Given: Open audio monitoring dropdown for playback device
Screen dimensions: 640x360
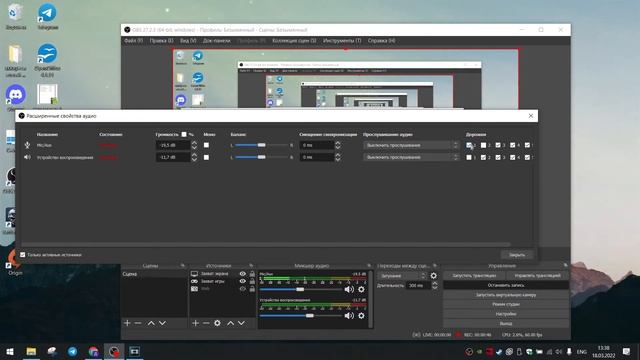Looking at the screenshot, I should pos(411,157).
